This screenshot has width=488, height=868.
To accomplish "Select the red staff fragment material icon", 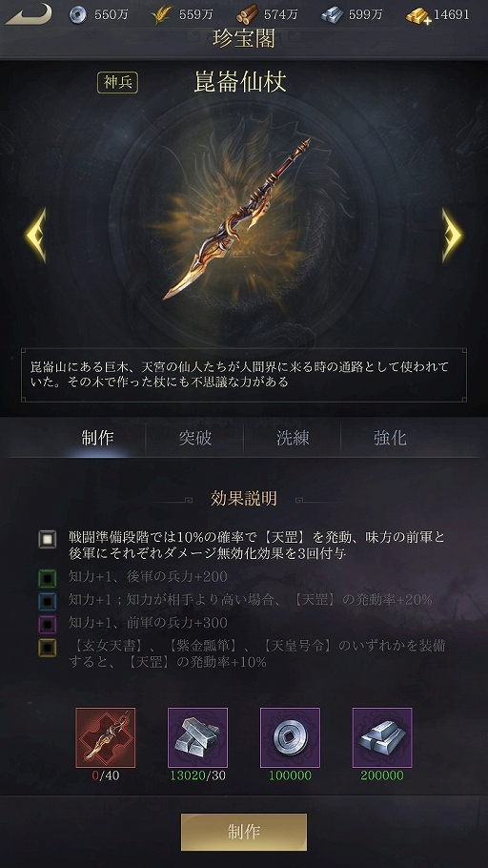I will pos(105,737).
